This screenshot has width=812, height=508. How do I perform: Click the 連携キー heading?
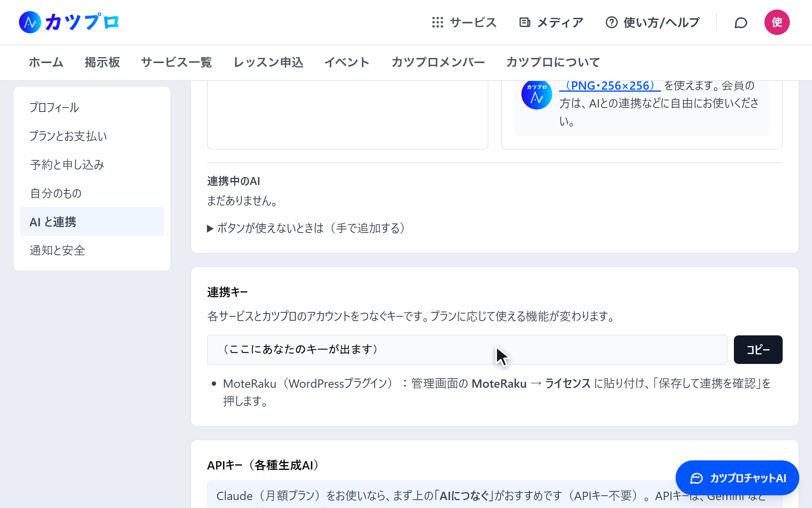click(x=227, y=292)
